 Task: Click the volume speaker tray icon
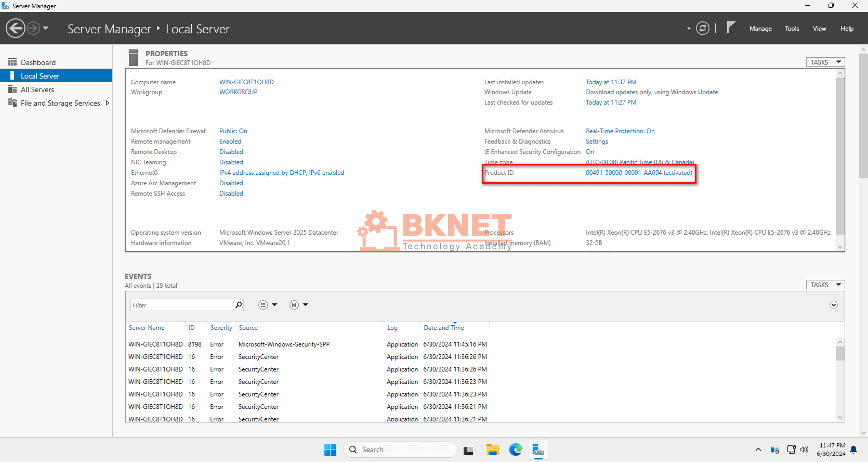tap(804, 450)
